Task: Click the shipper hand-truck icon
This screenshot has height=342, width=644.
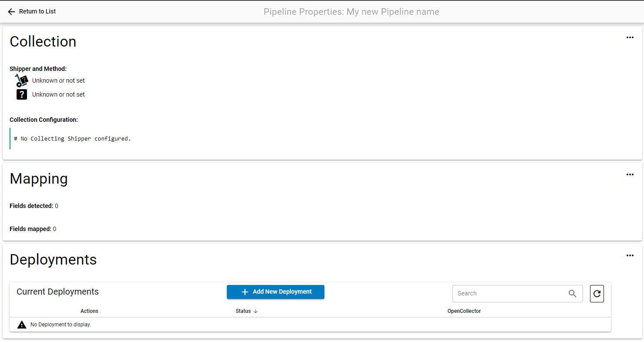Action: click(21, 80)
